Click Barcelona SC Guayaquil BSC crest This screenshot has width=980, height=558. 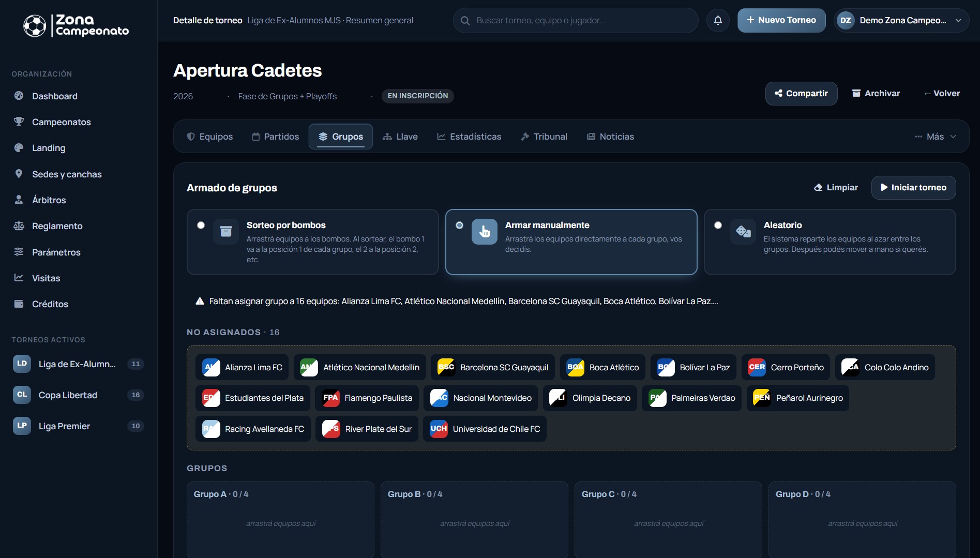tap(446, 367)
